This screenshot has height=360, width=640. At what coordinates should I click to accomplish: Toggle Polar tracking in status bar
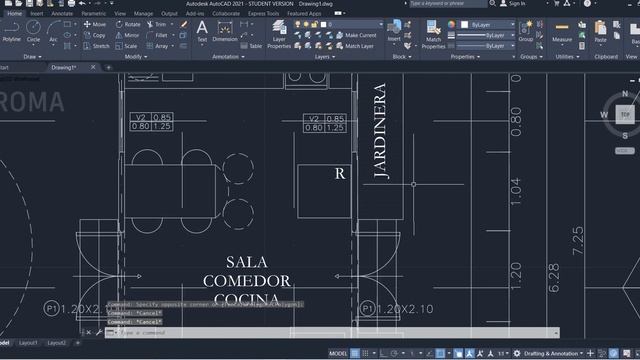(394, 353)
